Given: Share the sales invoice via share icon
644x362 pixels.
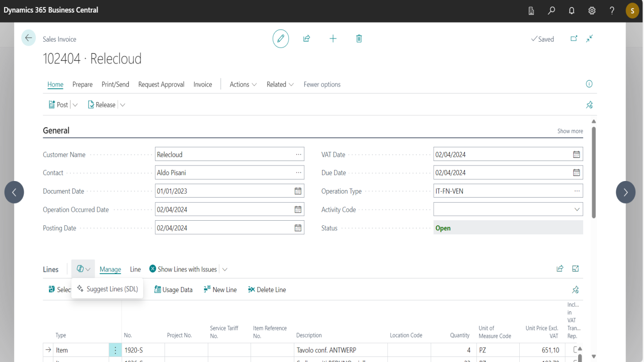Looking at the screenshot, I should [x=306, y=39].
